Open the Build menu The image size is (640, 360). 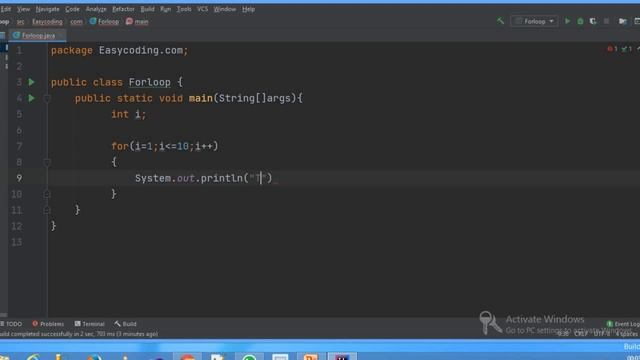click(x=147, y=9)
